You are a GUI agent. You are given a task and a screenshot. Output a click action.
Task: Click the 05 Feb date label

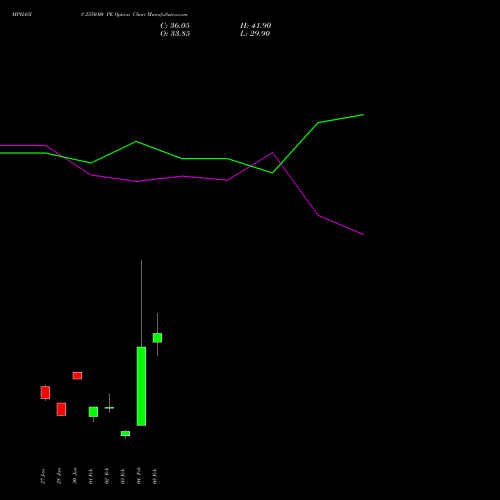pos(155,476)
